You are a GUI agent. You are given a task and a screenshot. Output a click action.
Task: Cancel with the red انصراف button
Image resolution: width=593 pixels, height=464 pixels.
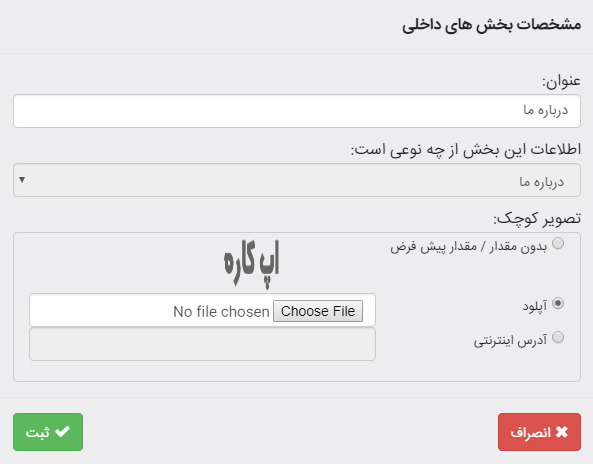[x=539, y=432]
